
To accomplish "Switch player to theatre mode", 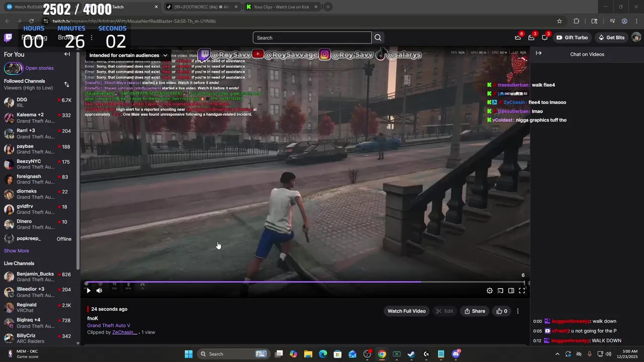I will [x=511, y=291].
